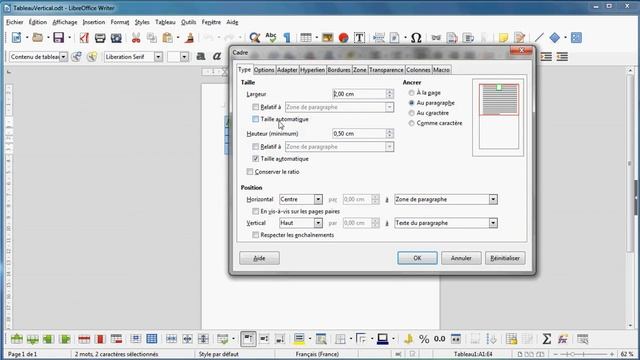Open a file with the folder icon
The width and height of the screenshot is (640, 360).
38,38
